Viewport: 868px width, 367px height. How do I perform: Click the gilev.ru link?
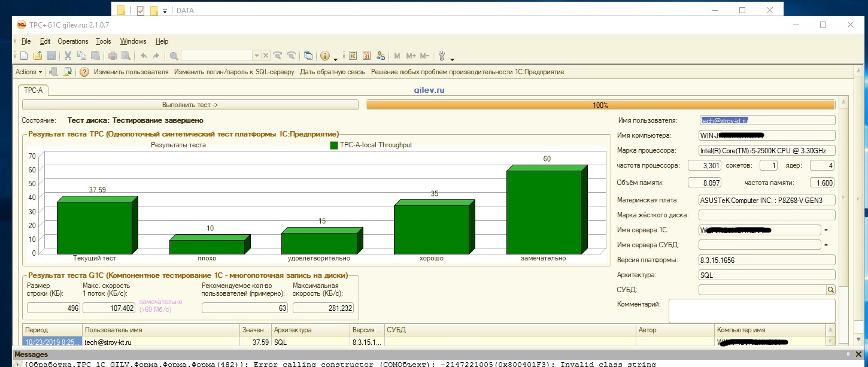click(x=429, y=90)
